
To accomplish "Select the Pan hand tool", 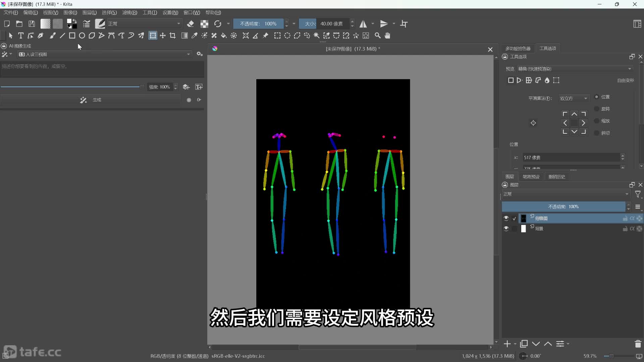I will pyautogui.click(x=387, y=36).
